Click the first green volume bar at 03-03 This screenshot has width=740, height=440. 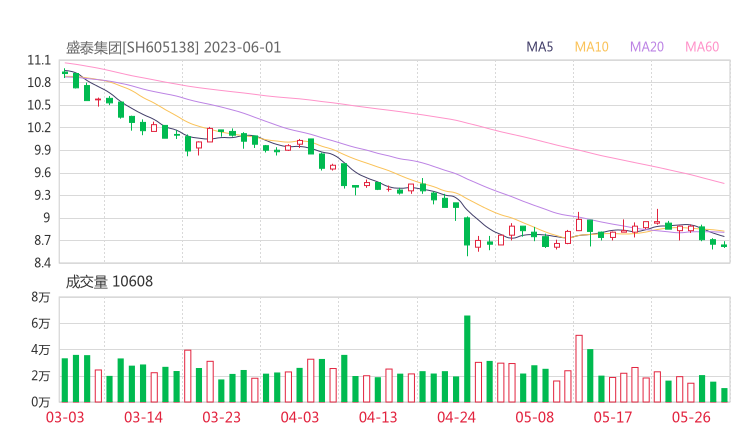(65, 381)
